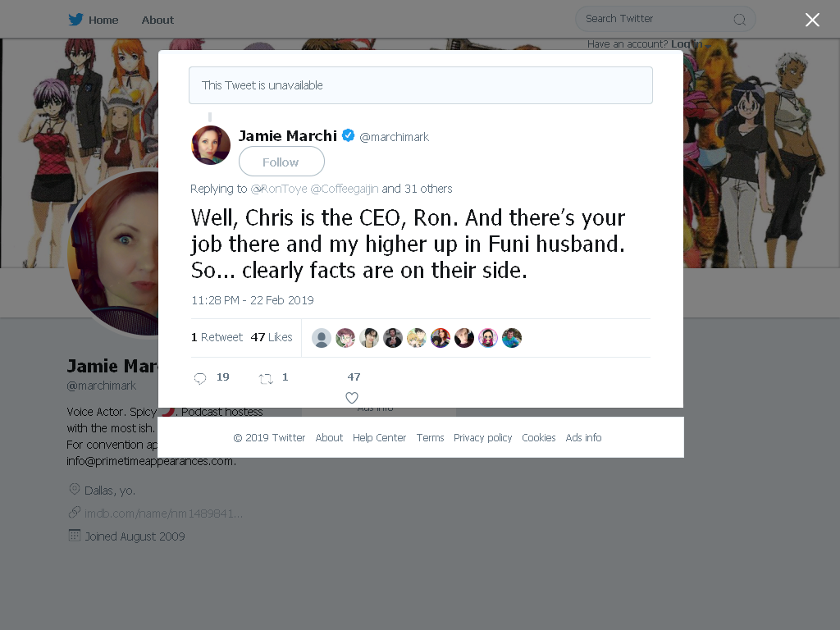Like the tweet with heart icon
The image size is (840, 630).
351,398
